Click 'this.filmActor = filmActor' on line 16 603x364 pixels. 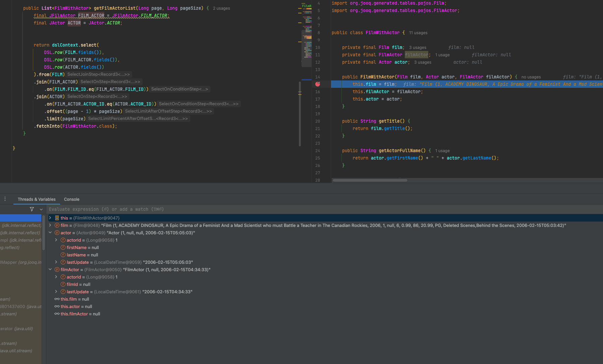point(388,92)
